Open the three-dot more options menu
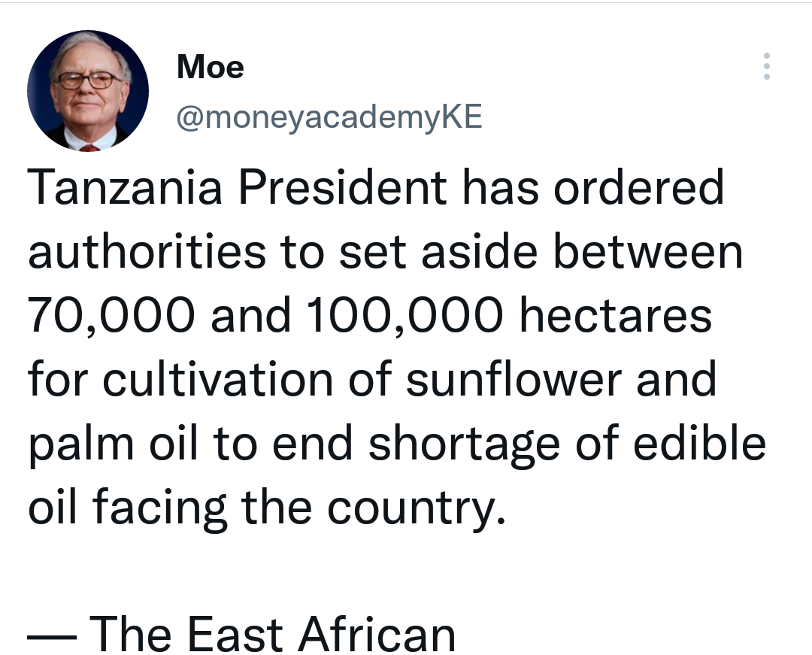The image size is (812, 655). coord(766,66)
